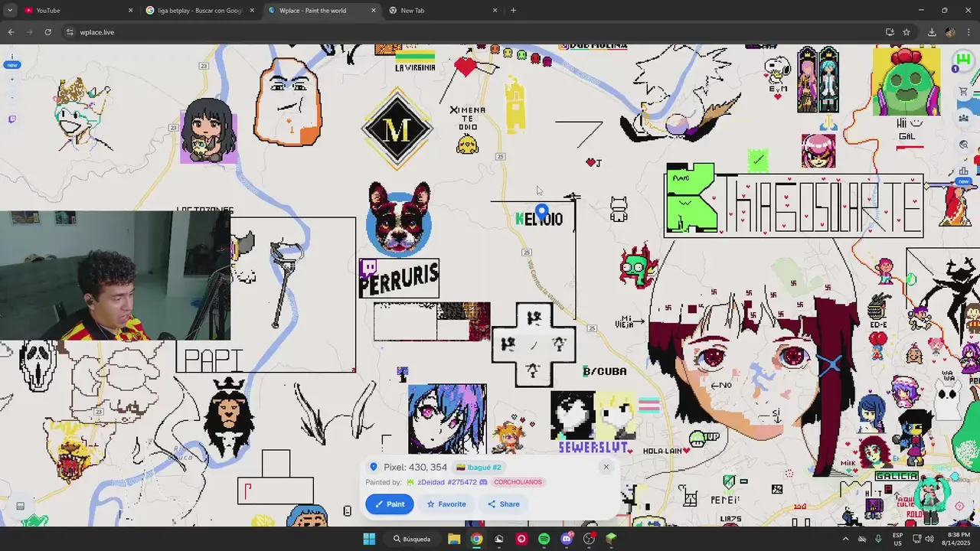Open ESP US language switcher

click(897, 539)
